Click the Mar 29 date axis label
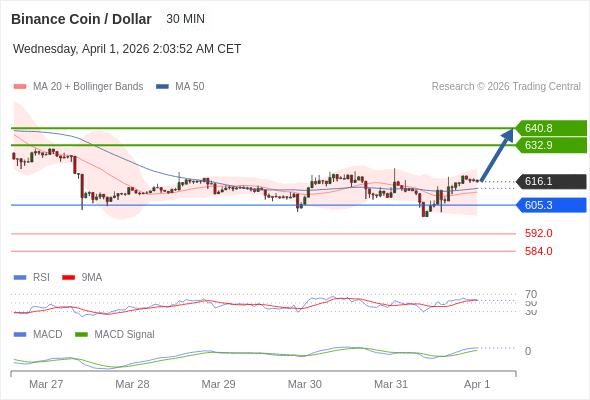Screen dimensions: 590x400 (x=218, y=384)
